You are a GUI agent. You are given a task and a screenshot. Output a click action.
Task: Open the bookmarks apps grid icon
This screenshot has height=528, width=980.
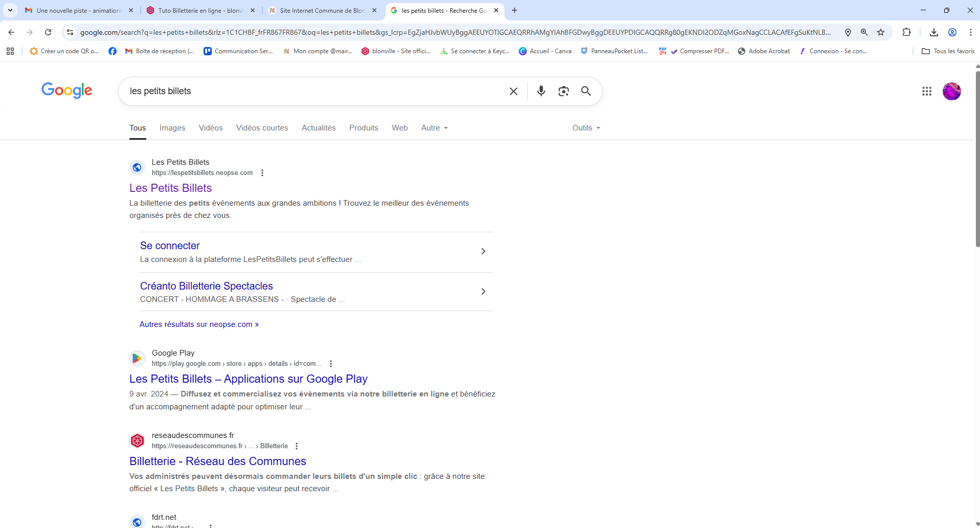10,51
